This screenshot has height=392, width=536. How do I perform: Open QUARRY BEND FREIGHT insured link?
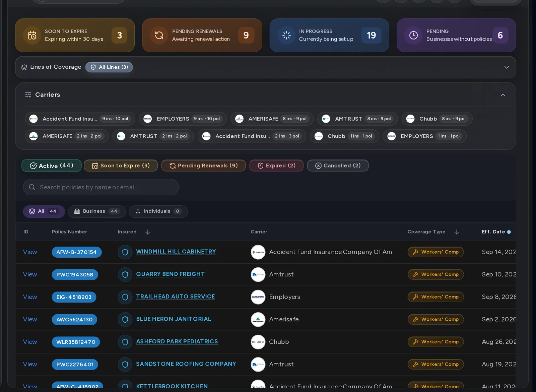[170, 274]
